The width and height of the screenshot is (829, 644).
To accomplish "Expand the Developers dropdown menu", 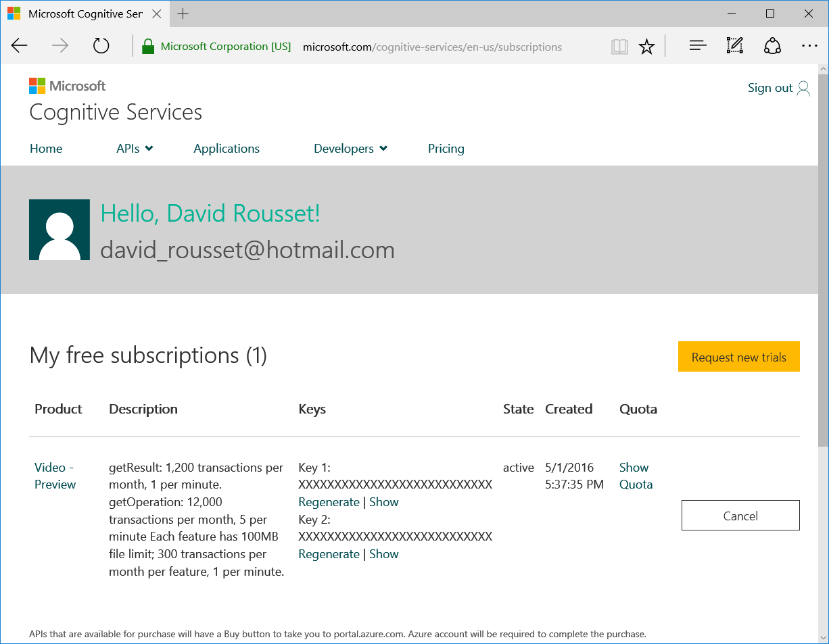I will pyautogui.click(x=351, y=149).
